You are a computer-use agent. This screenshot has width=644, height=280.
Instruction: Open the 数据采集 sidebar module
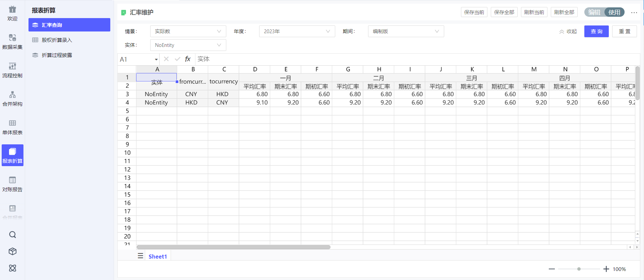tap(12, 42)
